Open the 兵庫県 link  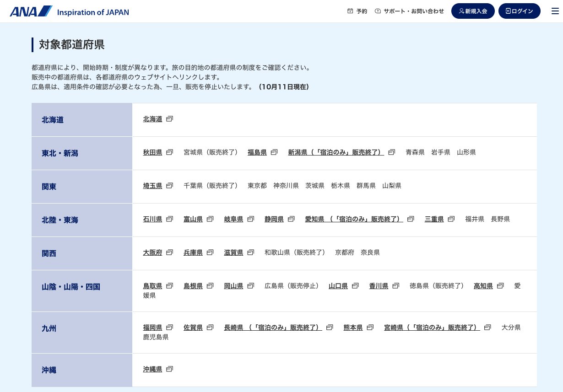tap(193, 252)
